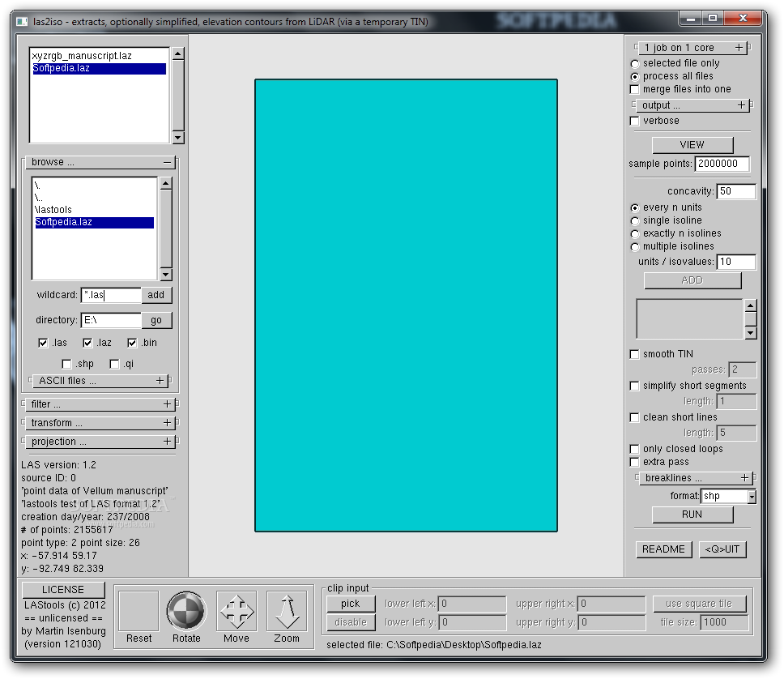The height and width of the screenshot is (679, 784).
Task: Select 'selected file only' radio button
Action: pos(634,63)
